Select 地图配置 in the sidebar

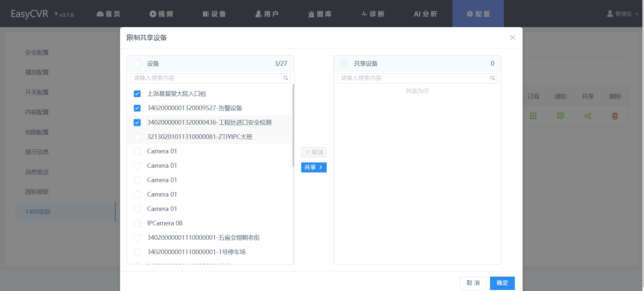pos(37,132)
